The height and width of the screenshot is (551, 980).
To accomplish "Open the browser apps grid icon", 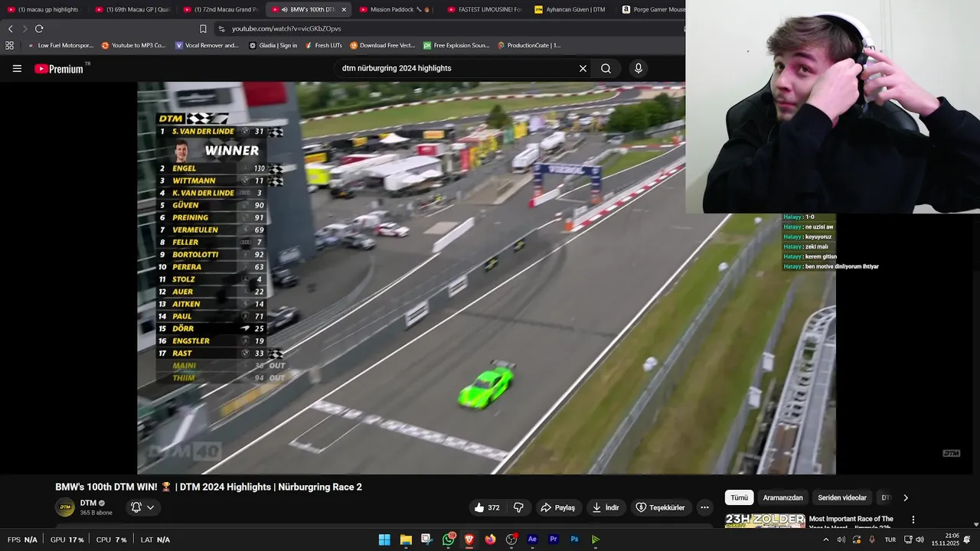I will [x=10, y=45].
